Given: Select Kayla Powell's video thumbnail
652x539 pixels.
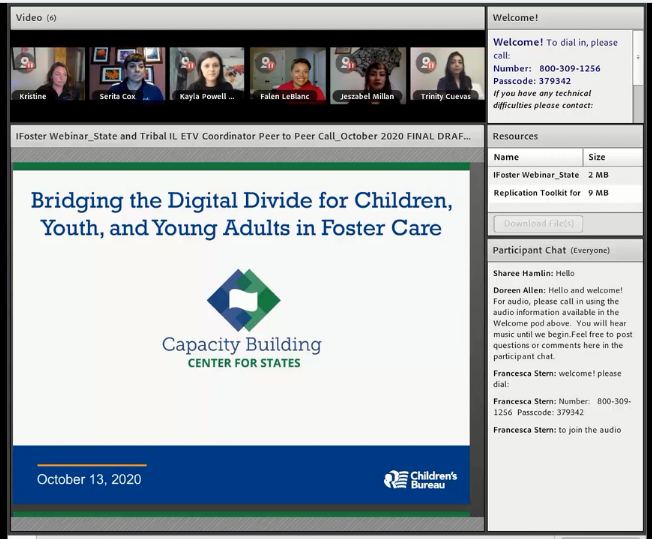Looking at the screenshot, I should coord(207,74).
